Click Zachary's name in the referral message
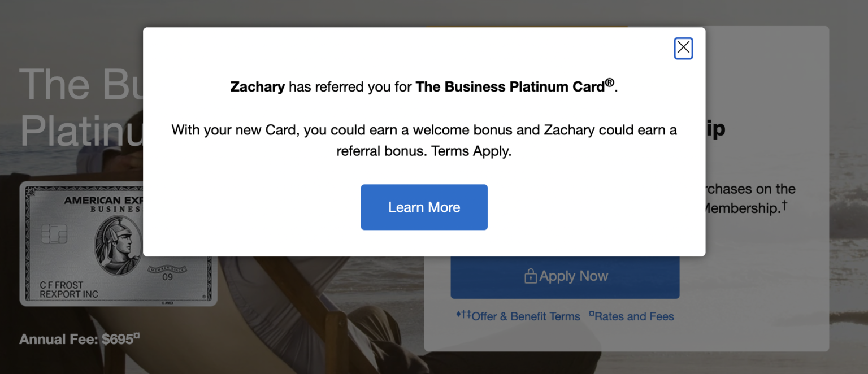Image resolution: width=868 pixels, height=374 pixels. tap(258, 86)
